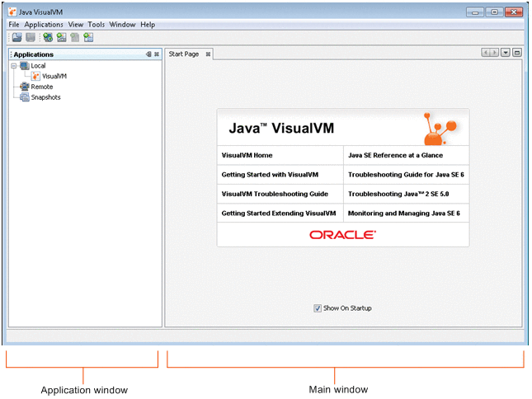Image resolution: width=532 pixels, height=399 pixels.
Task: Open the VisualVM Home link
Action: 247,155
